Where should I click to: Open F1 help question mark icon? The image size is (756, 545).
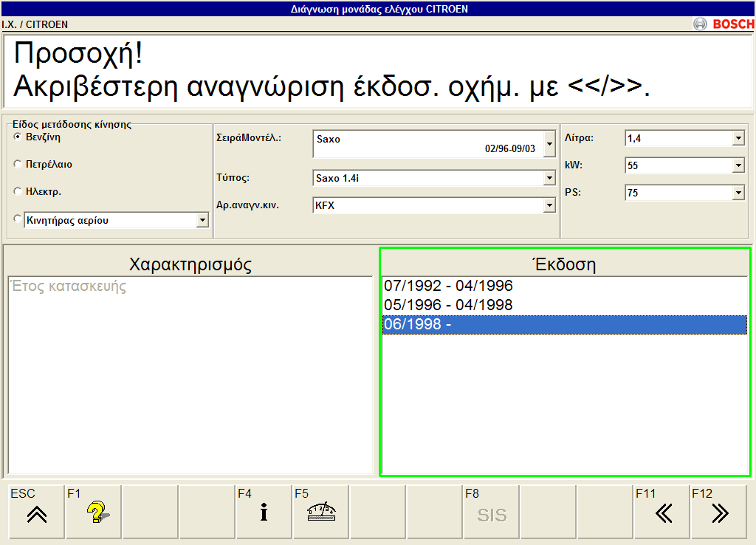tap(94, 512)
